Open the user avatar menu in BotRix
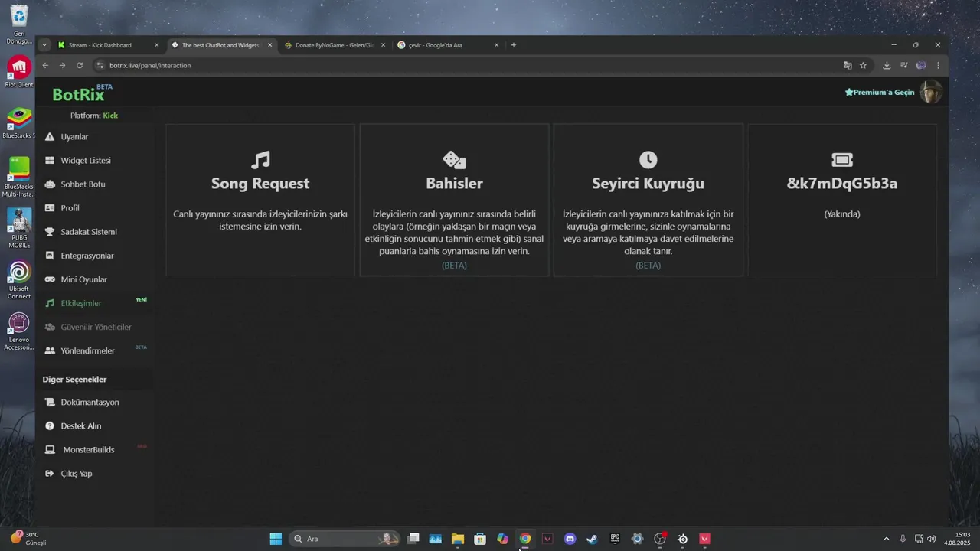 click(930, 92)
